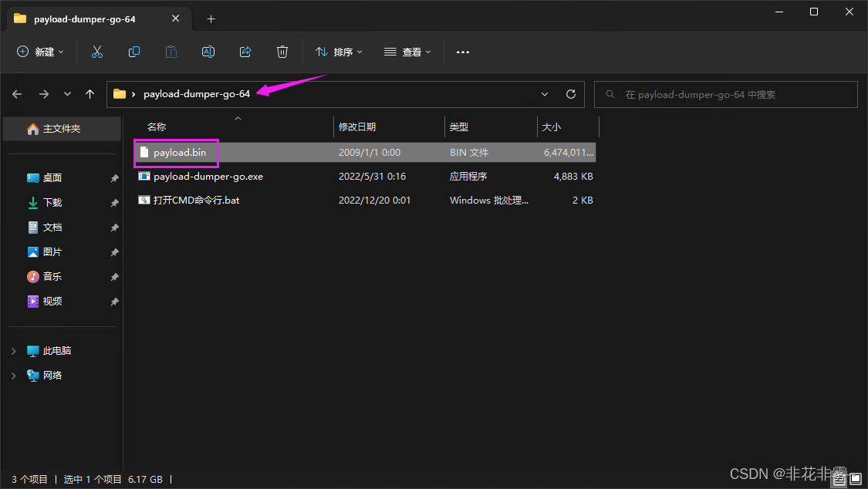Click the search box for payload-dumper-go-64
868x489 pixels.
point(726,95)
